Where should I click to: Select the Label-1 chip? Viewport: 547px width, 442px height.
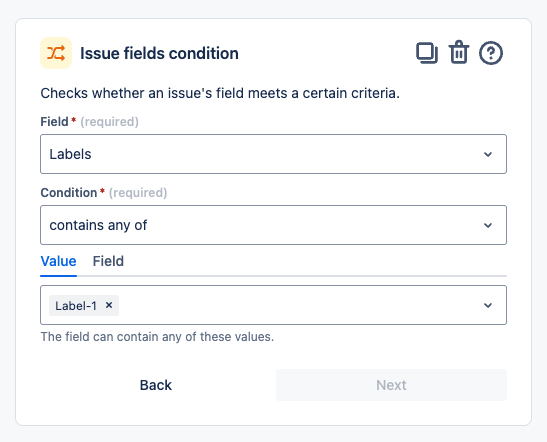coord(76,306)
